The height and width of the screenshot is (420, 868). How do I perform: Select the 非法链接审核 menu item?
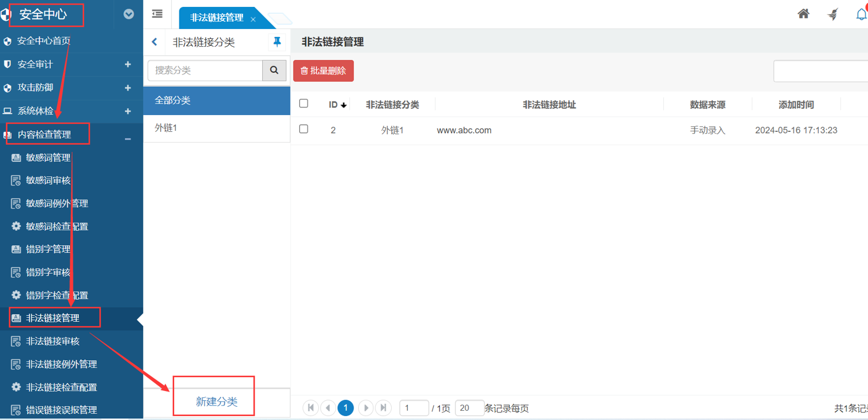point(53,341)
